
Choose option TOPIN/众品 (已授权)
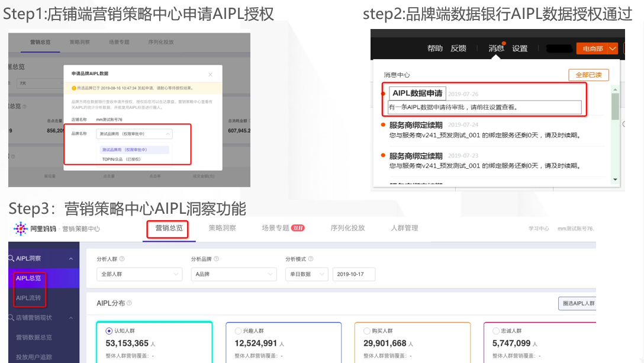pos(121,159)
